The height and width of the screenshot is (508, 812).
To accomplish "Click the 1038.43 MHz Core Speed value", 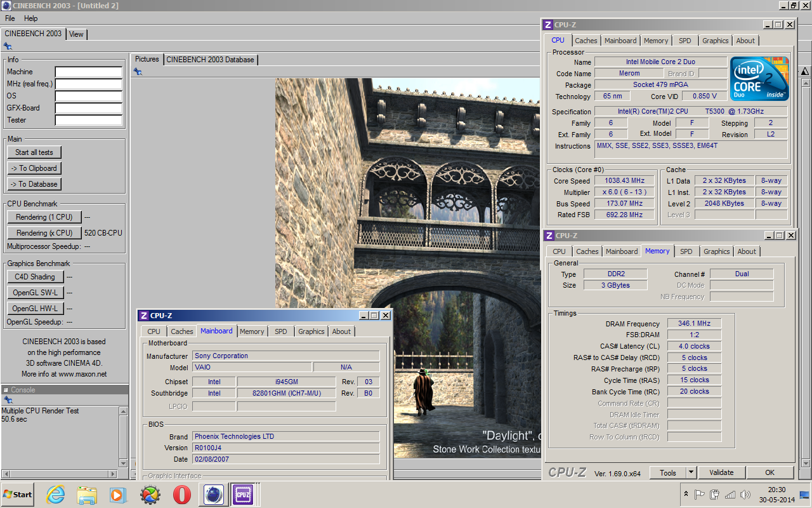I will [624, 181].
